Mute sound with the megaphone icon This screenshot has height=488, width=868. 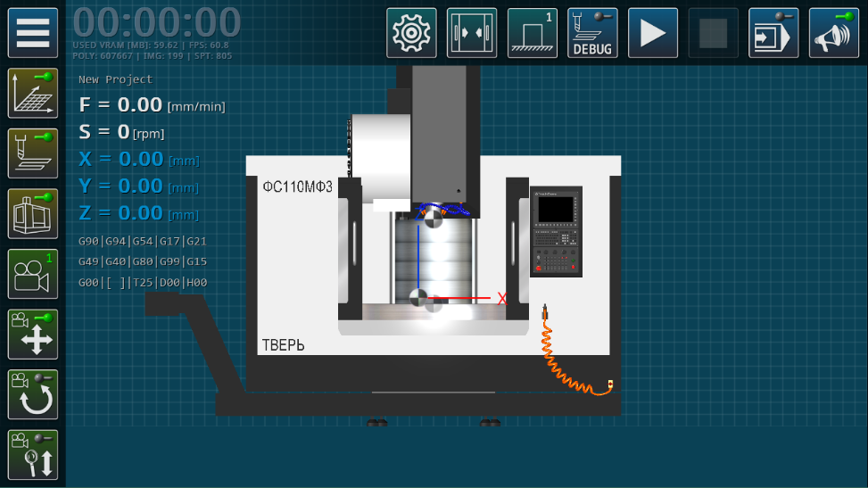(x=834, y=33)
